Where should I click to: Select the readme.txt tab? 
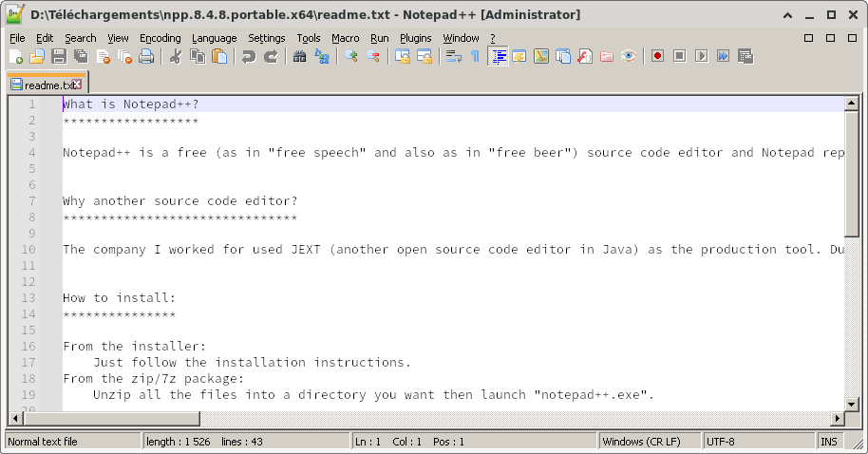[x=47, y=85]
